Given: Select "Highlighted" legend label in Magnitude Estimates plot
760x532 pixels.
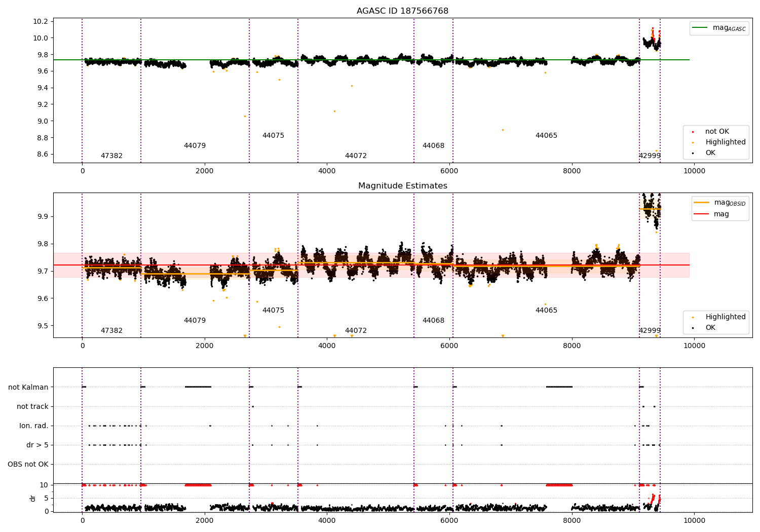Looking at the screenshot, I should click(x=726, y=317).
